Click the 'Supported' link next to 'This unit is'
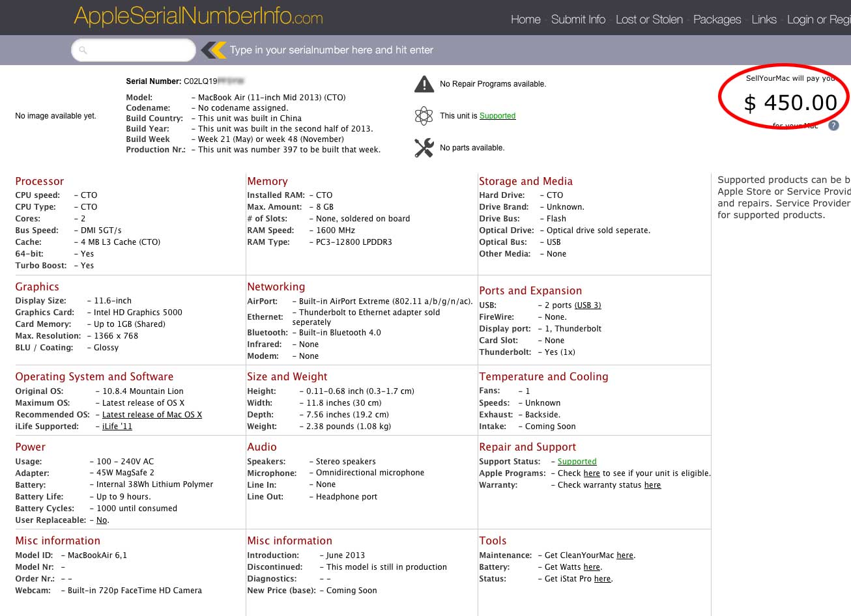 [x=497, y=116]
